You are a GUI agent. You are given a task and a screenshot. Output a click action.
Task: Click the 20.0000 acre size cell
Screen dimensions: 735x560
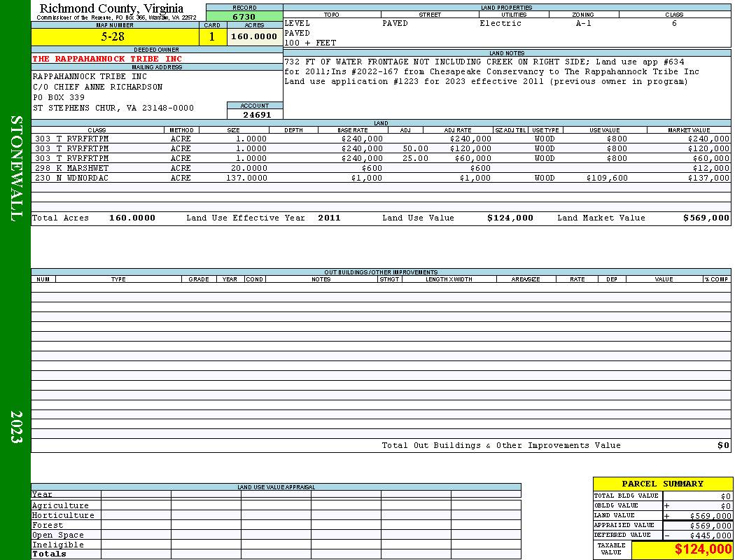pyautogui.click(x=249, y=168)
